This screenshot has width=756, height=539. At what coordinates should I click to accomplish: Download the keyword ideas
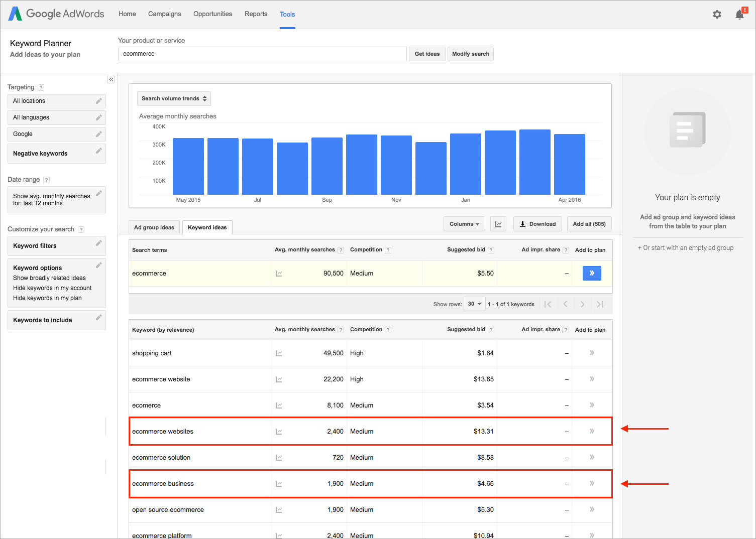pos(537,224)
